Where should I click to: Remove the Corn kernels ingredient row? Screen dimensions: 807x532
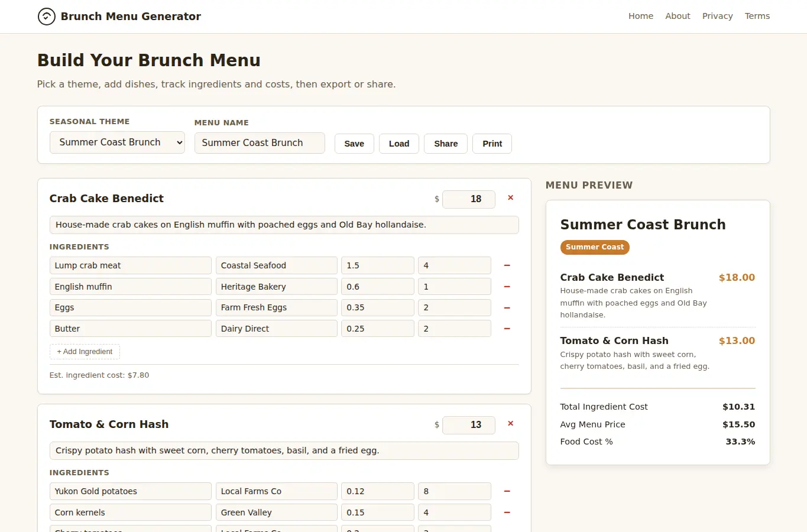(x=507, y=512)
